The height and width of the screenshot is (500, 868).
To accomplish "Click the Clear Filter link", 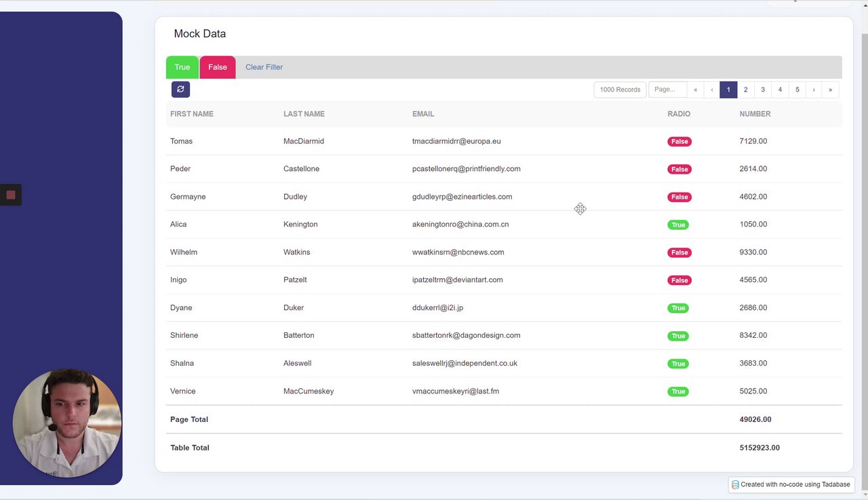I will 264,67.
